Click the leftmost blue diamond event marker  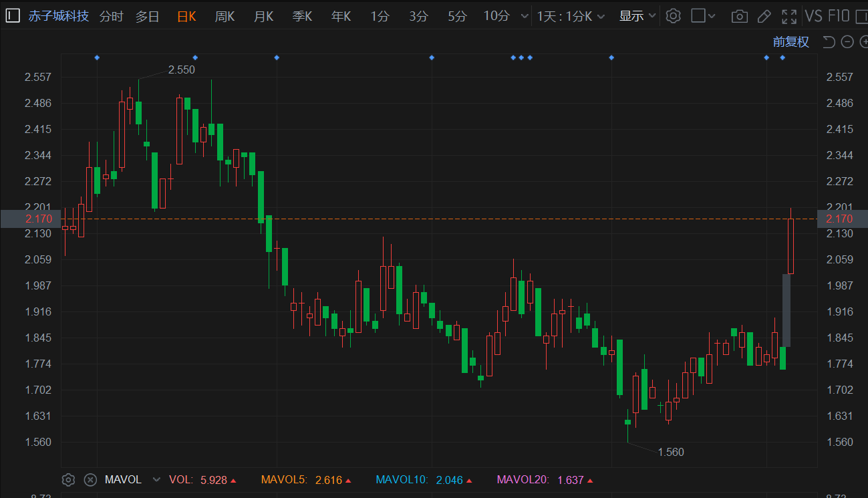click(x=98, y=57)
